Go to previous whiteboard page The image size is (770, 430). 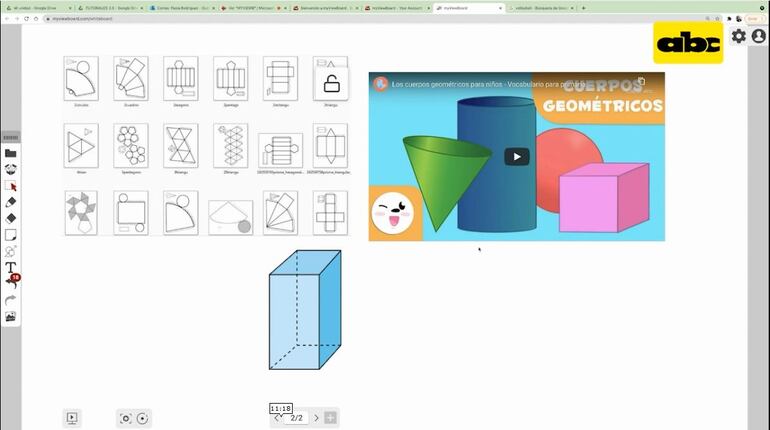click(277, 418)
